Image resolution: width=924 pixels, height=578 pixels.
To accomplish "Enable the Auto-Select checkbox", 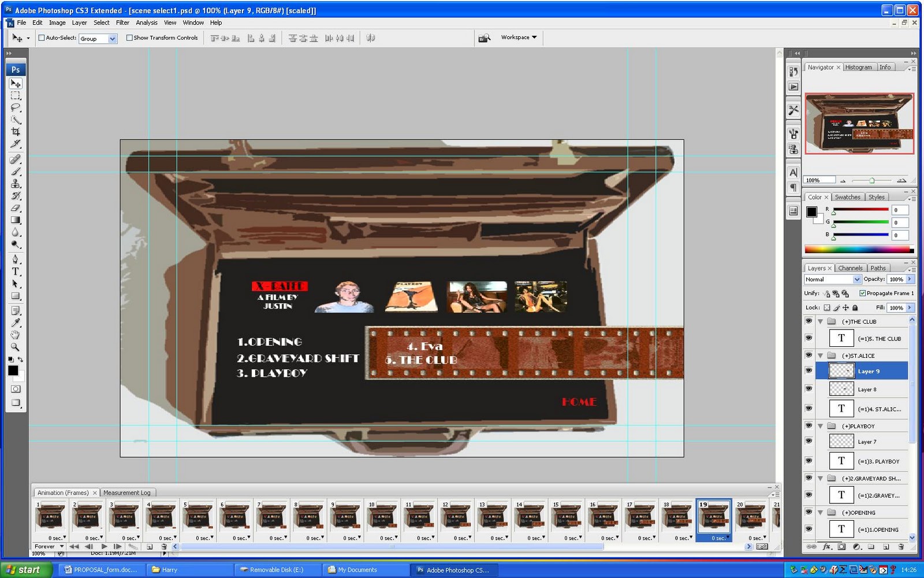I will click(x=42, y=38).
